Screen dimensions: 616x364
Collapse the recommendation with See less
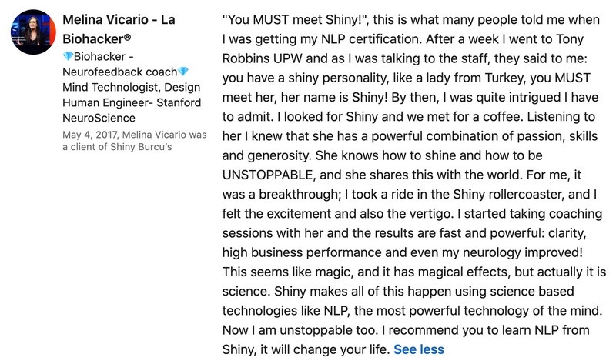click(x=418, y=349)
